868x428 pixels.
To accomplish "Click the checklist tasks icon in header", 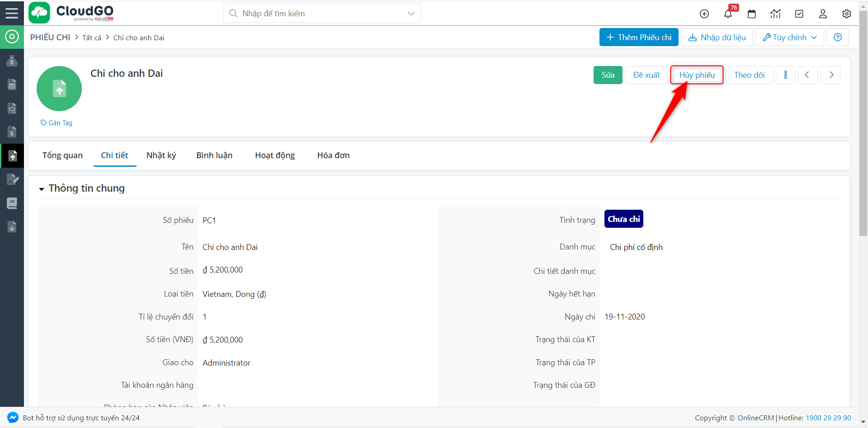I will click(x=799, y=14).
